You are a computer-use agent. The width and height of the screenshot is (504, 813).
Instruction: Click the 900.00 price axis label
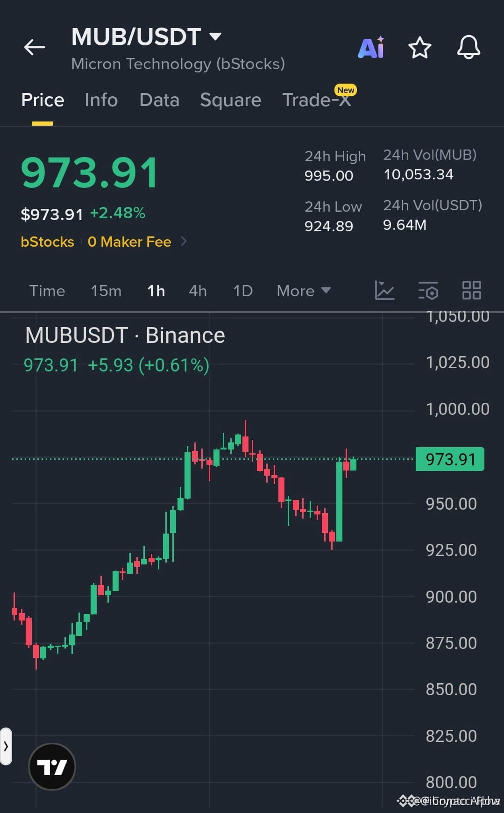451,597
